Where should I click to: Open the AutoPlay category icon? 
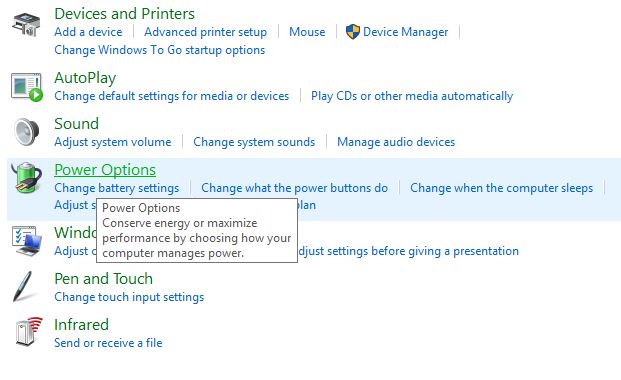coord(27,87)
